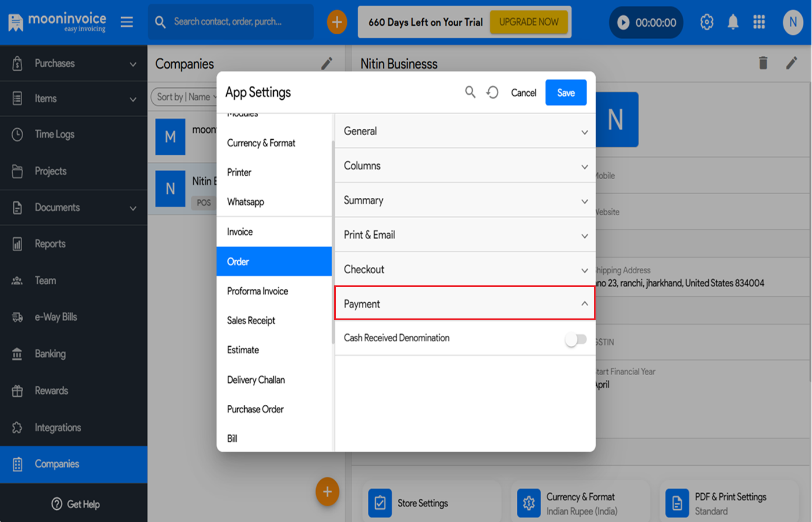Select Proforma Invoice settings category
The width and height of the screenshot is (812, 522).
coord(274,291)
